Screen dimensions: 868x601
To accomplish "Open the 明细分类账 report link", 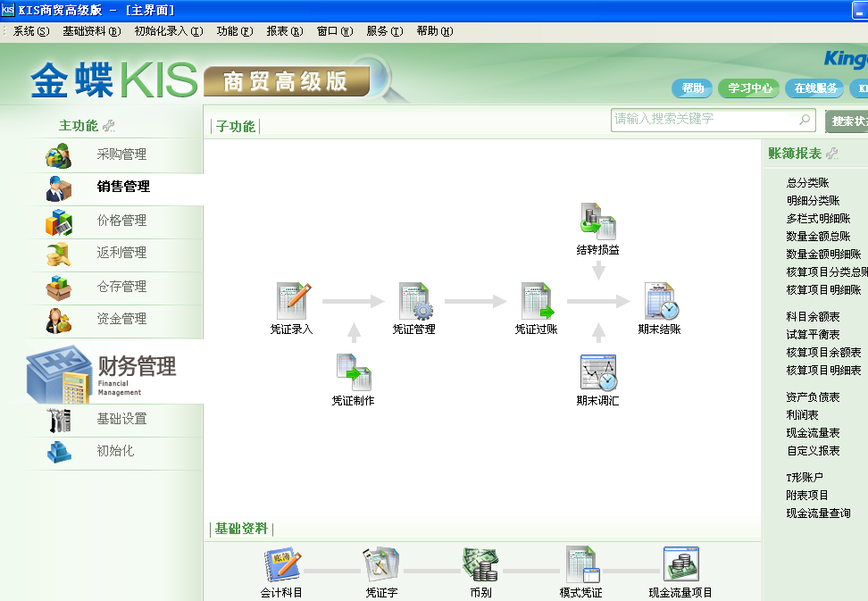I will click(814, 200).
